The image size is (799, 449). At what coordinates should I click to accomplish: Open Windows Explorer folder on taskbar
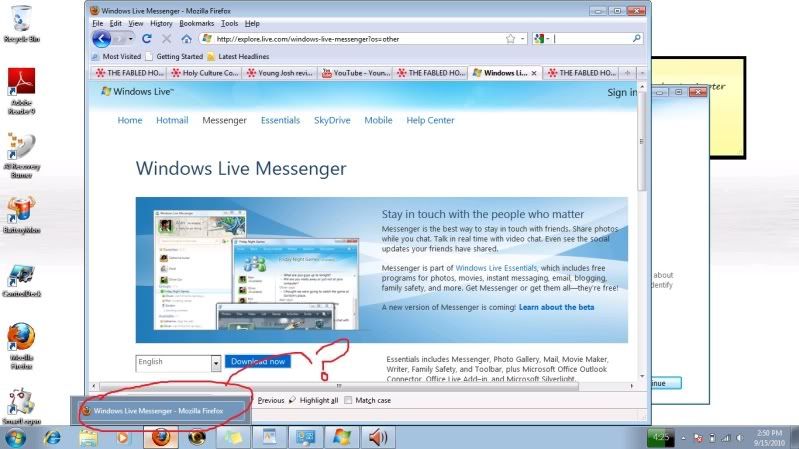pyautogui.click(x=88, y=437)
